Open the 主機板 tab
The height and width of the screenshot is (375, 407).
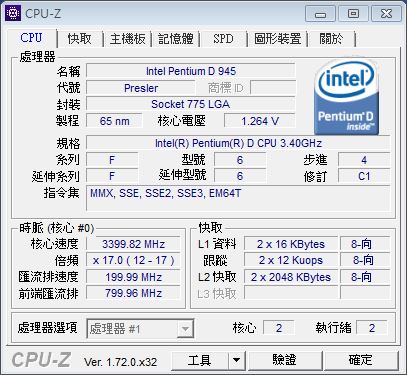click(x=128, y=39)
